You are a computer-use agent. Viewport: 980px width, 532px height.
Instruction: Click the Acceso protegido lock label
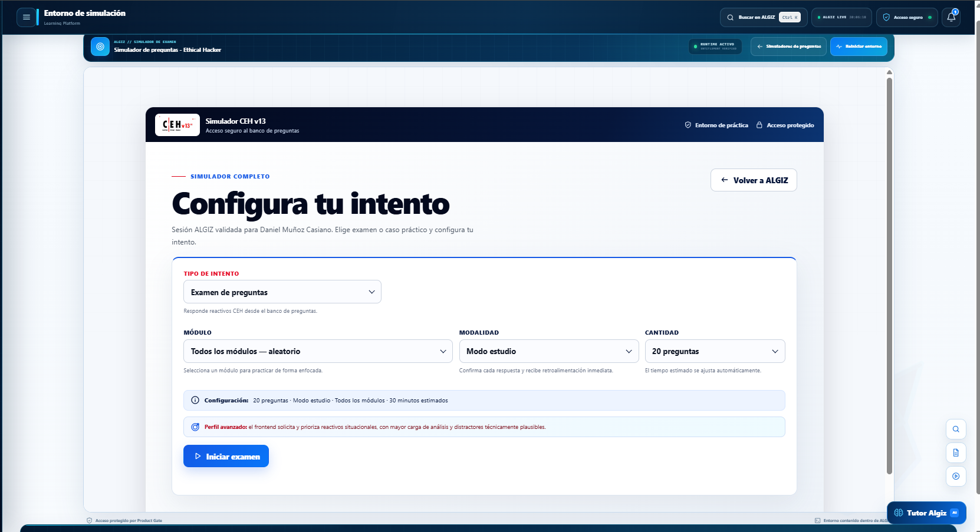click(x=785, y=125)
